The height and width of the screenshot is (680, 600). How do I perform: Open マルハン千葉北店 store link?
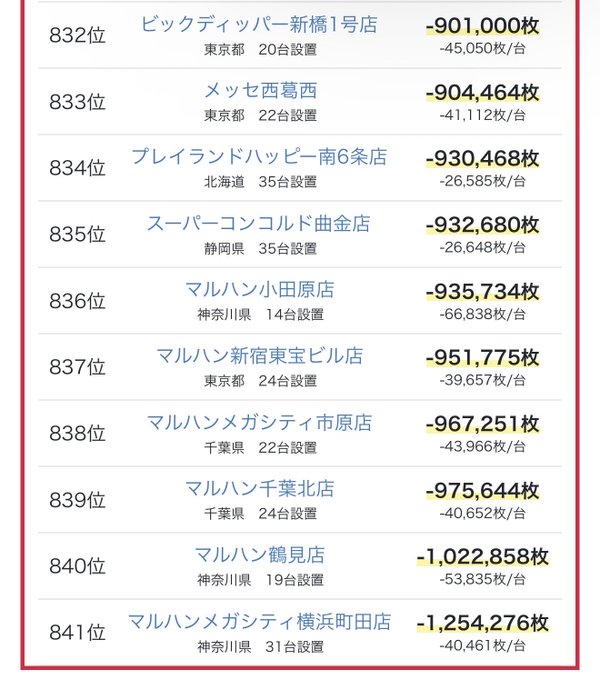click(x=260, y=489)
